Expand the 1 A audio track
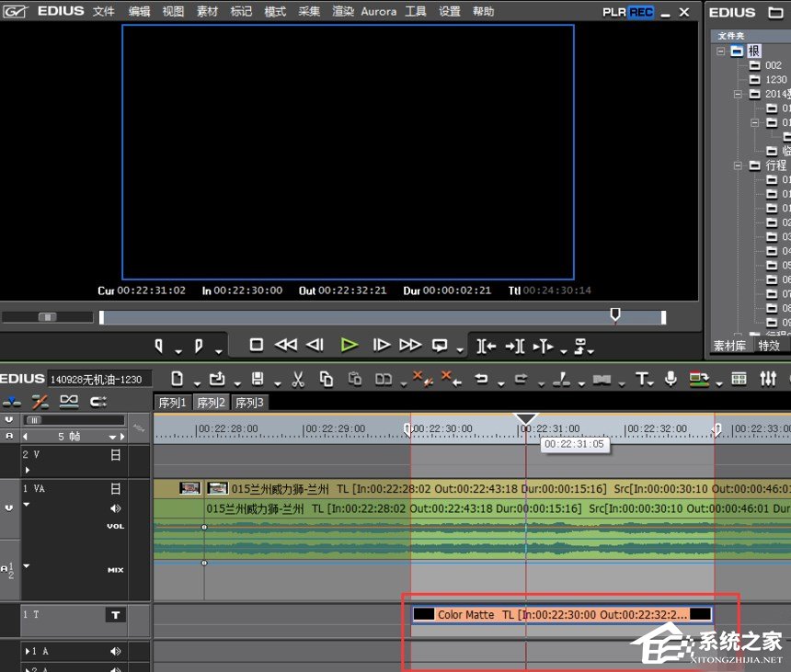Image resolution: width=791 pixels, height=672 pixels. (27, 652)
